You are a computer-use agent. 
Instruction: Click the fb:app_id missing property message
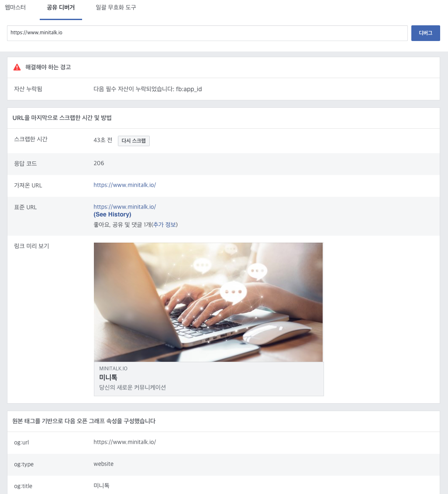pos(148,89)
